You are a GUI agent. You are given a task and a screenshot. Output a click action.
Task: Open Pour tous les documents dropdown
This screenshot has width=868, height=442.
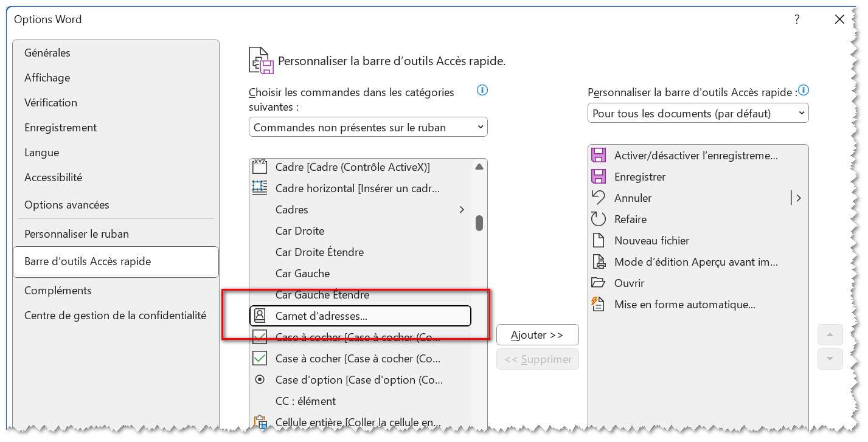point(698,114)
